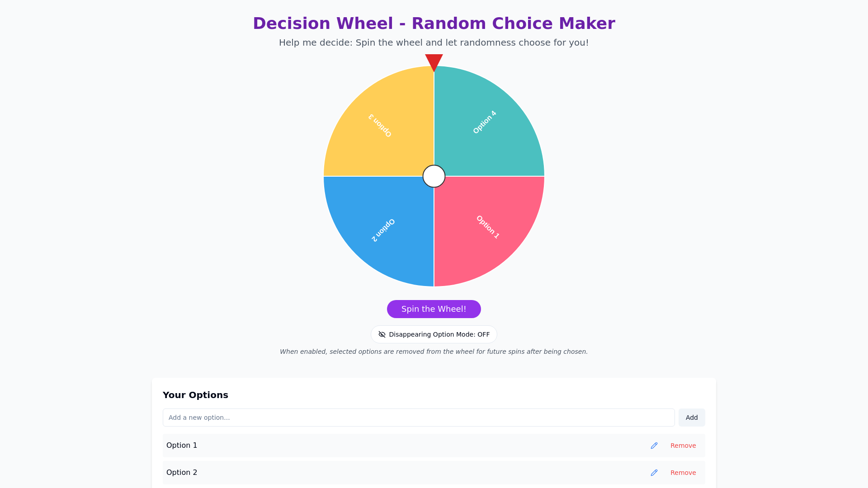The height and width of the screenshot is (488, 868).
Task: Click the Option 1 label in the list
Action: [181, 446]
